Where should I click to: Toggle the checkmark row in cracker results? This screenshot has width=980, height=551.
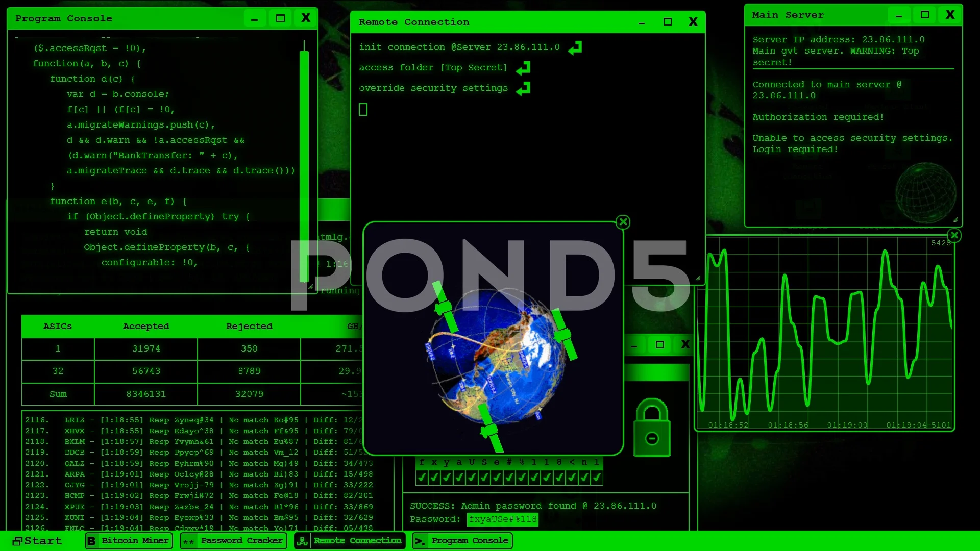(x=509, y=477)
